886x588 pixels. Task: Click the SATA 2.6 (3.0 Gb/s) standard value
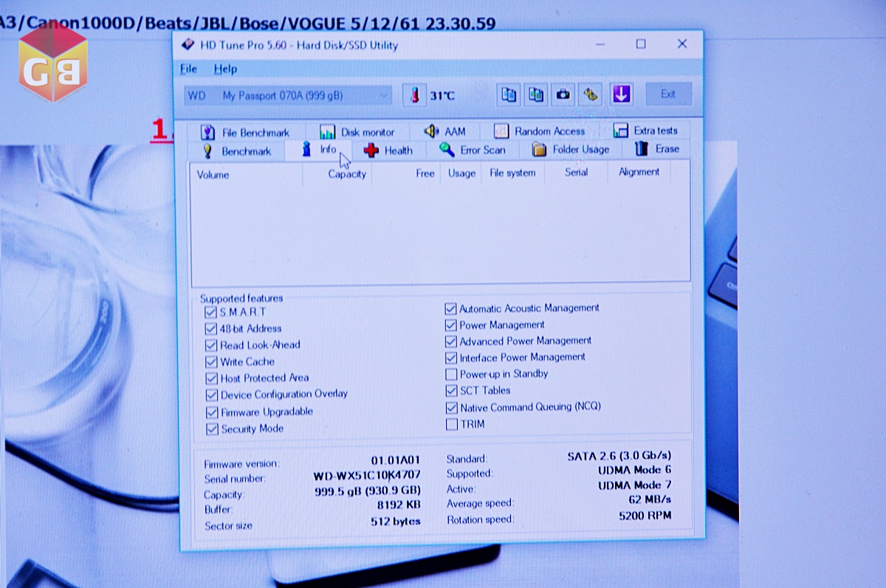point(619,456)
